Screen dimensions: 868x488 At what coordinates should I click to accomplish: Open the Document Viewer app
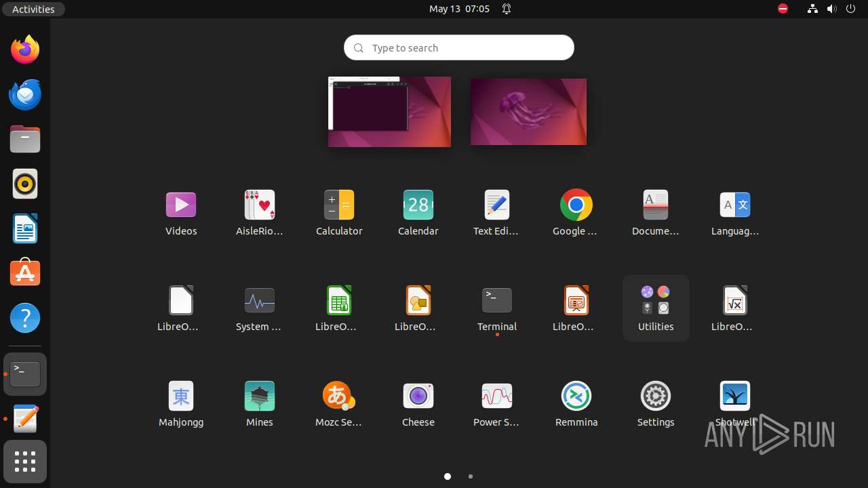656,213
